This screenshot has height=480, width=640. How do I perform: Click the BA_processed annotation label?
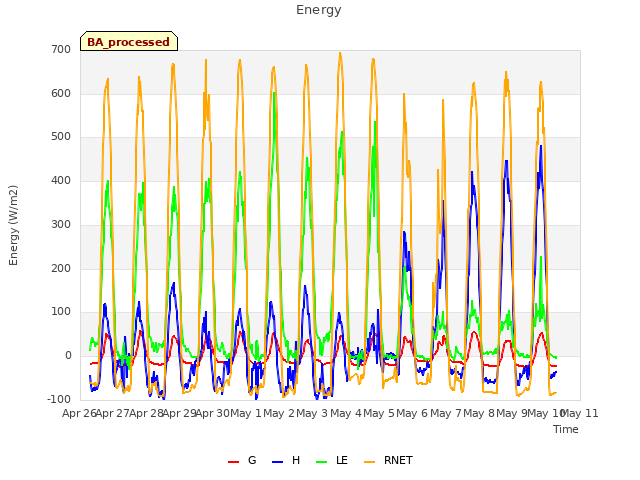(129, 42)
